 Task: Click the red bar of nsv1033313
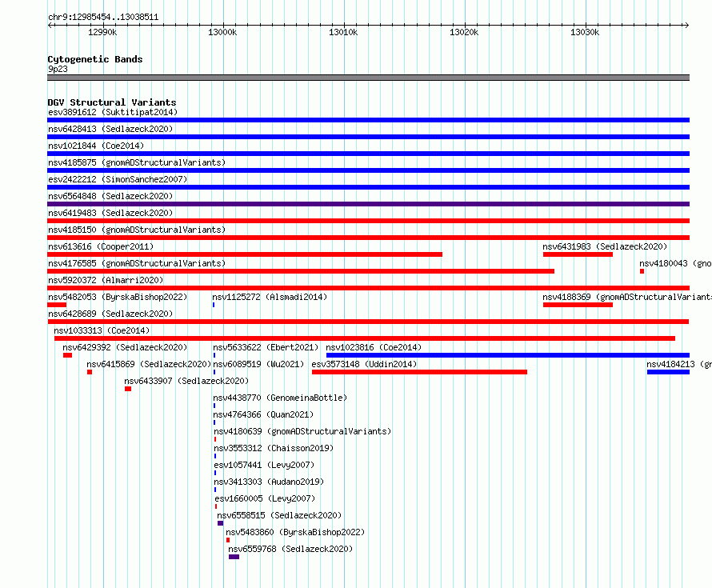(365, 338)
